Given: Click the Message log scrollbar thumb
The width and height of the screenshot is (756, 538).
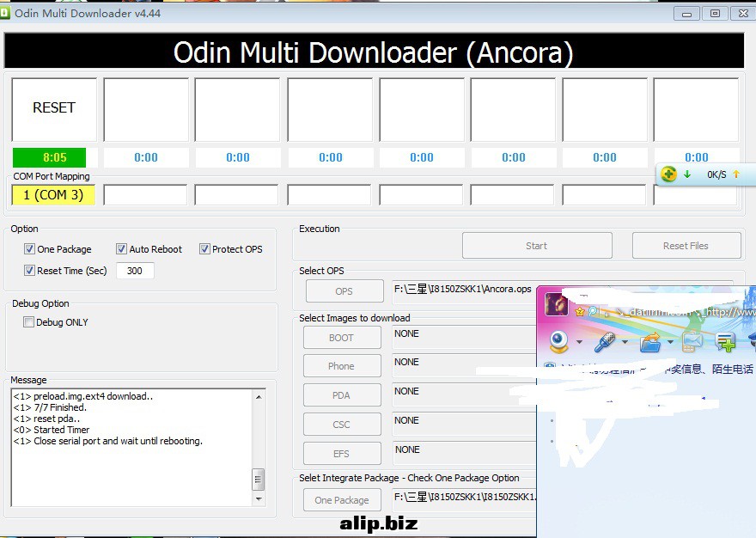Looking at the screenshot, I should 259,480.
